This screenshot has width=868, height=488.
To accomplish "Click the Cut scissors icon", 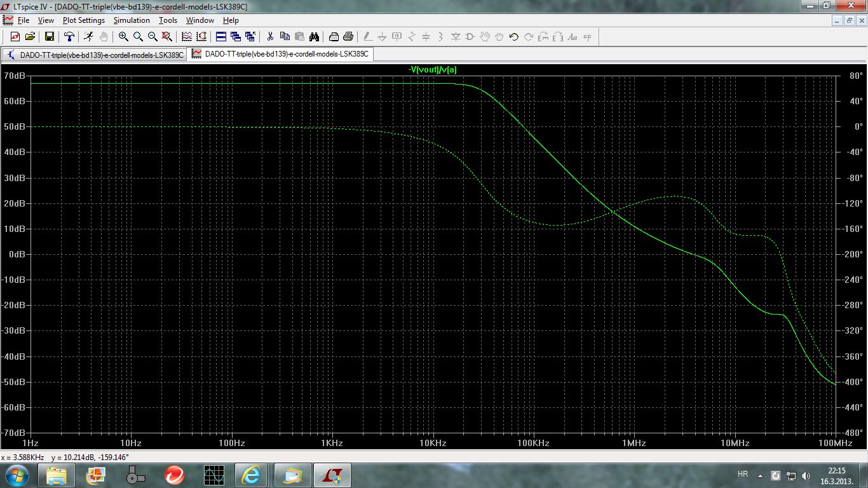I will click(x=270, y=37).
